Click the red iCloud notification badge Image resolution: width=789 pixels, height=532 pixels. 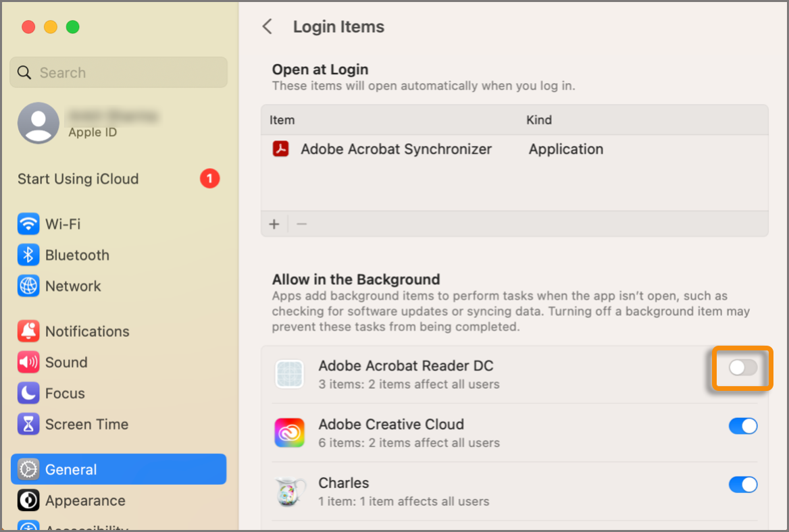point(209,179)
